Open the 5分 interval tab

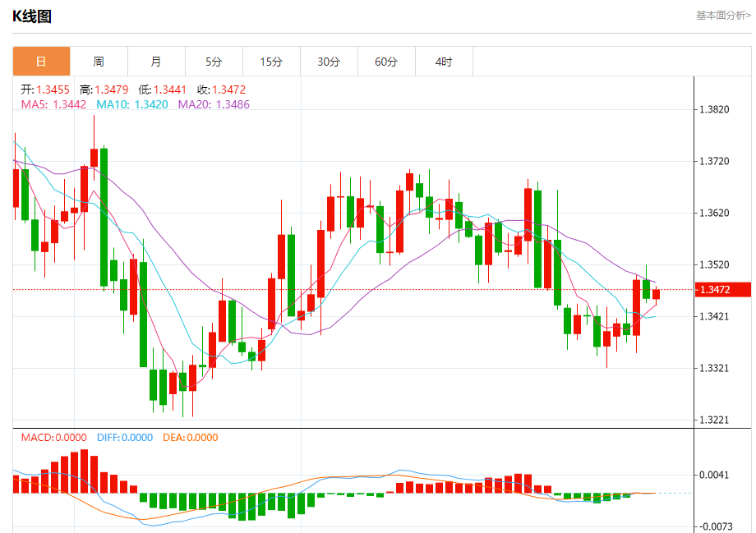tap(214, 62)
